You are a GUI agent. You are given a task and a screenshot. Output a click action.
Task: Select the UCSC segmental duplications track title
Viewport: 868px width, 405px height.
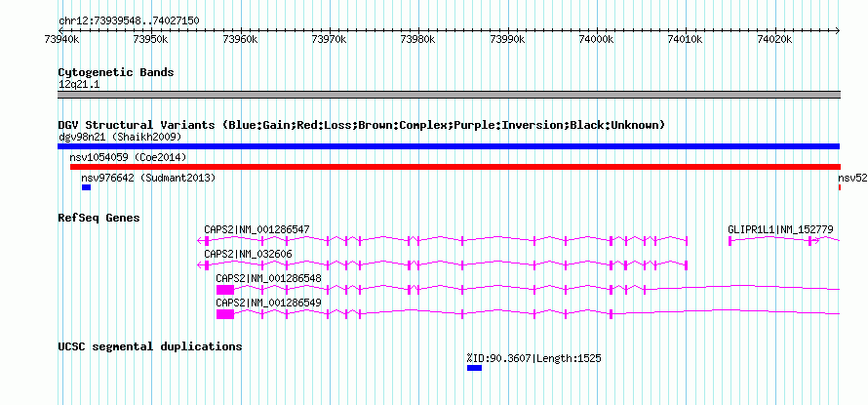point(150,346)
